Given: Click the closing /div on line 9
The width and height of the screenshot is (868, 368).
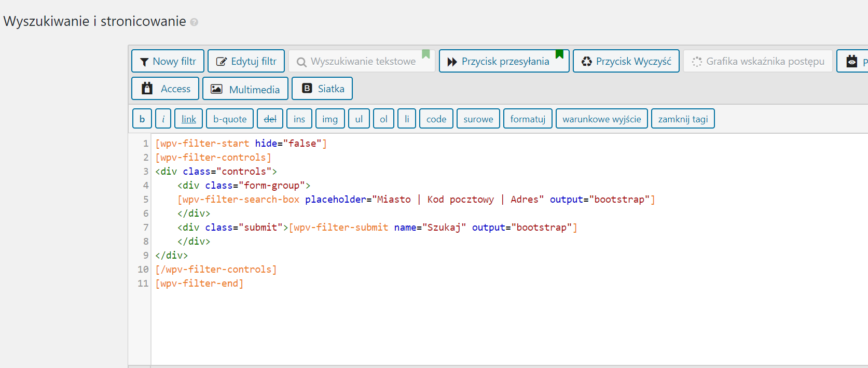Looking at the screenshot, I should (172, 255).
